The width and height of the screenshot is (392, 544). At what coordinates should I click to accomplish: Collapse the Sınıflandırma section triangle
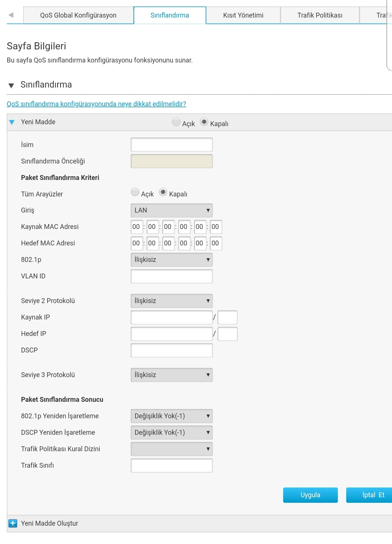[x=11, y=85]
